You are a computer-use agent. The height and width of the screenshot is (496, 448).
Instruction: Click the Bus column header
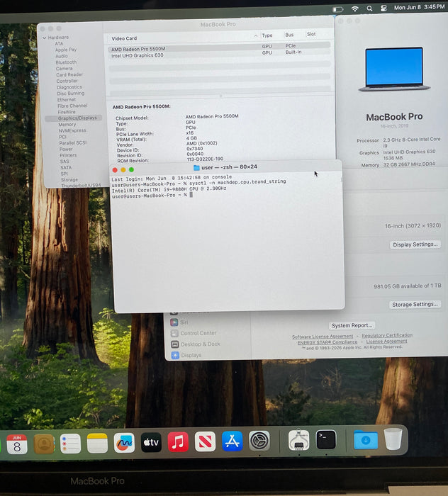click(289, 35)
